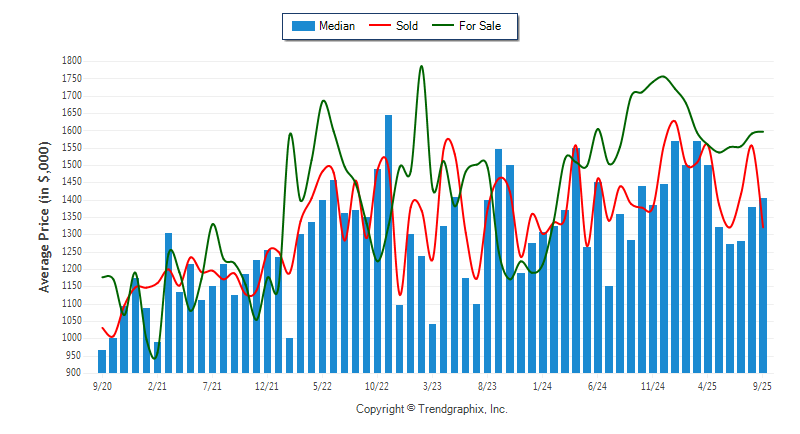
Task: Click the Average Price y-axis title
Action: pos(45,217)
